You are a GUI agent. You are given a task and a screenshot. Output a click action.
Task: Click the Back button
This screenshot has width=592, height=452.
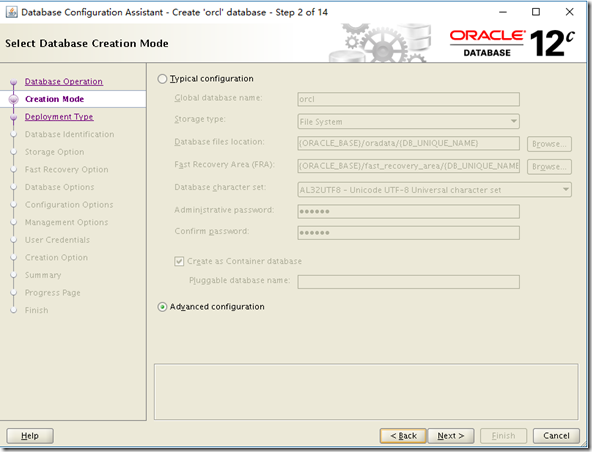point(403,436)
